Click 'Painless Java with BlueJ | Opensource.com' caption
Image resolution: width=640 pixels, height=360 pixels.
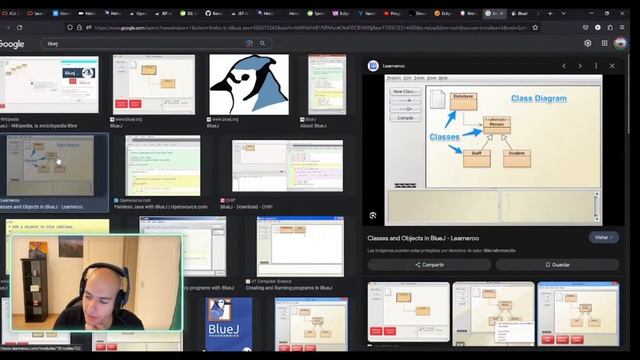pyautogui.click(x=161, y=207)
